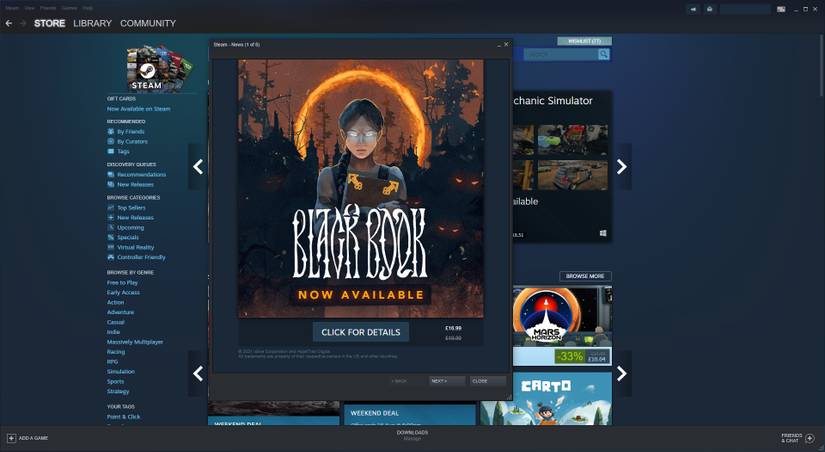The height and width of the screenshot is (452, 825).
Task: Open Now Available on Steam link
Action: [138, 109]
